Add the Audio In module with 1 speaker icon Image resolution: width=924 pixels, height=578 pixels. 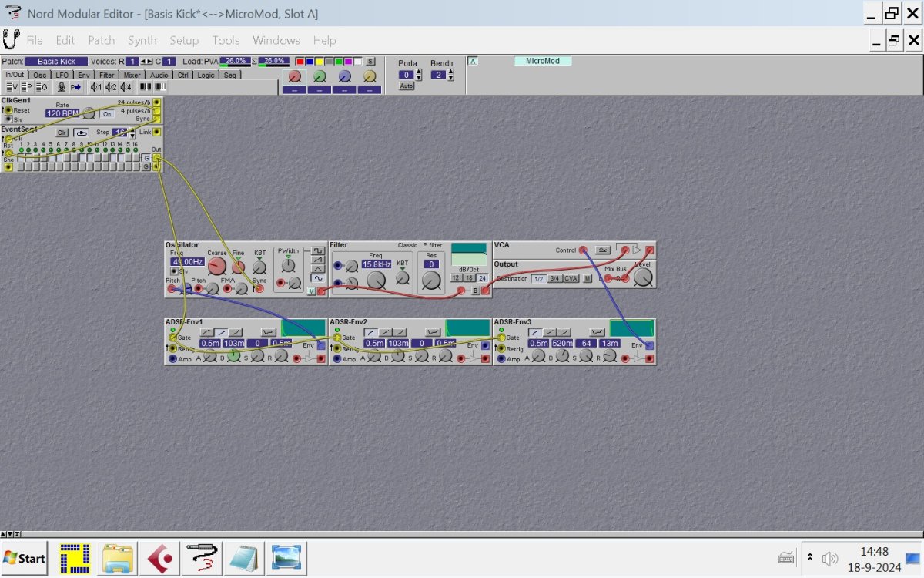coord(96,87)
